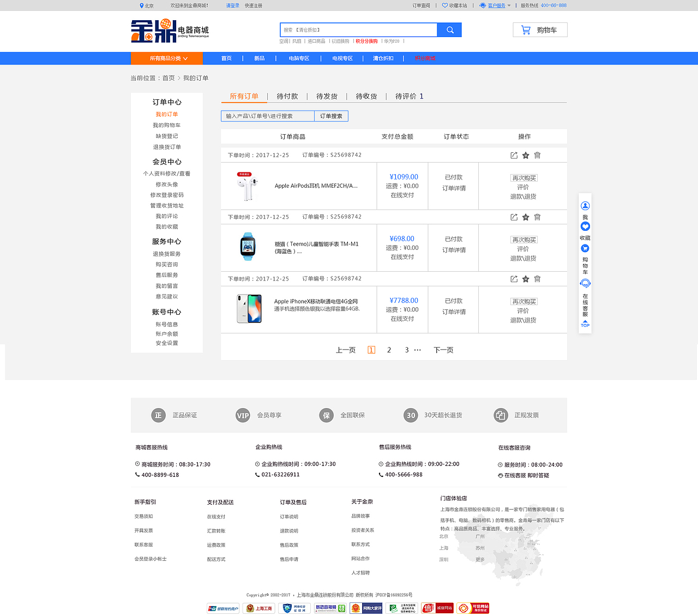Viewport: 698px width, 616px height.
Task: Click 上一页 pagination link
Action: [x=346, y=350]
